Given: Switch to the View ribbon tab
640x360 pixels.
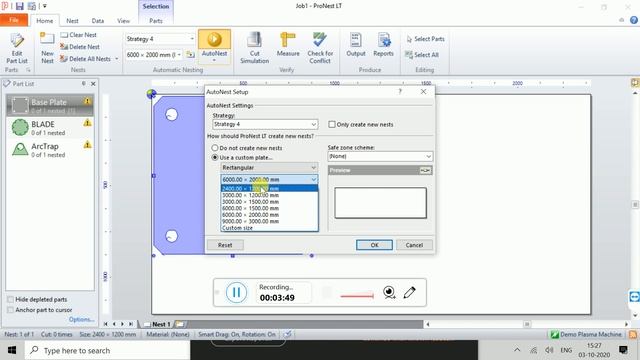Looking at the screenshot, I should point(123,21).
